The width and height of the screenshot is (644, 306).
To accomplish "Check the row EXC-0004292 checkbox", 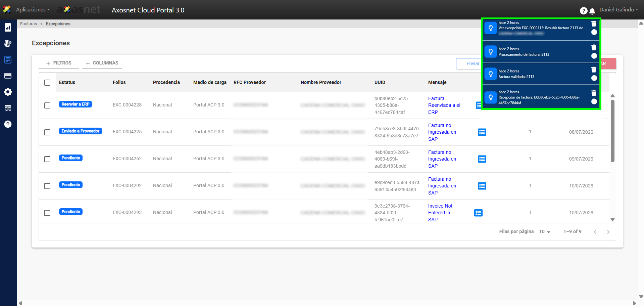I will (47, 186).
